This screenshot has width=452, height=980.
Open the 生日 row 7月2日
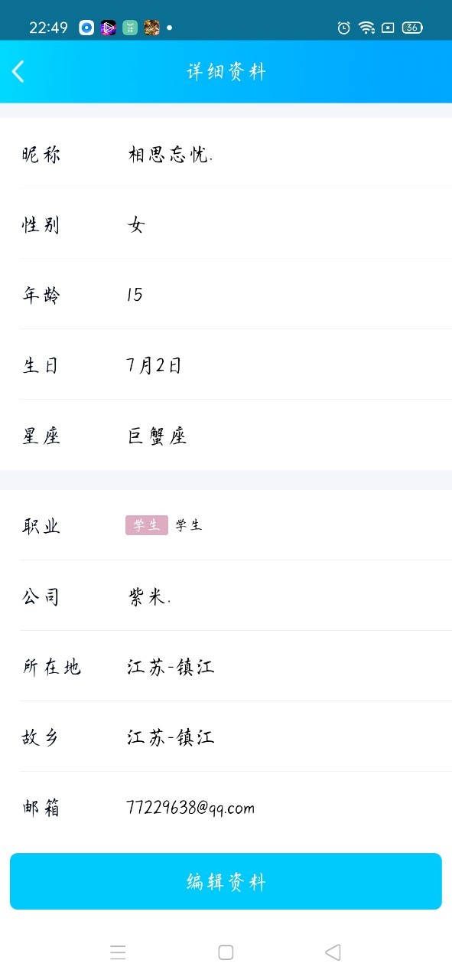point(226,364)
